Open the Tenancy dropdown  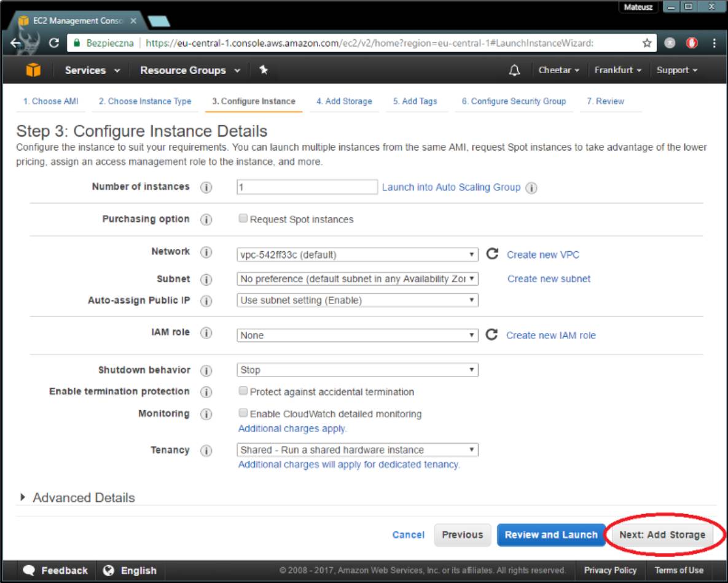coord(357,450)
